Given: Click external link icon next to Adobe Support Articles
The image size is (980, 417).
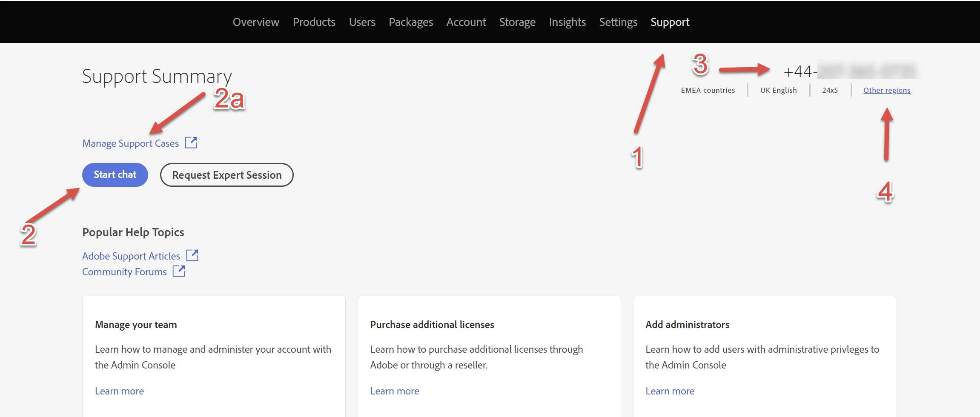Looking at the screenshot, I should point(192,255).
